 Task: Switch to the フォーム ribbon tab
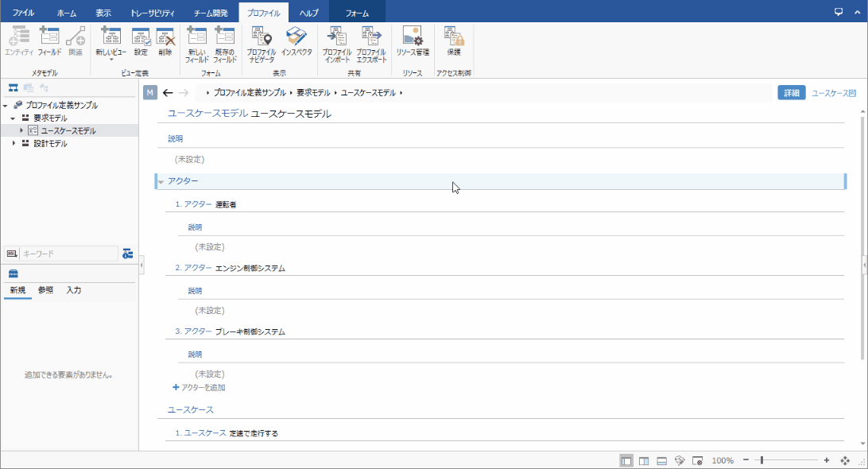[x=357, y=12]
